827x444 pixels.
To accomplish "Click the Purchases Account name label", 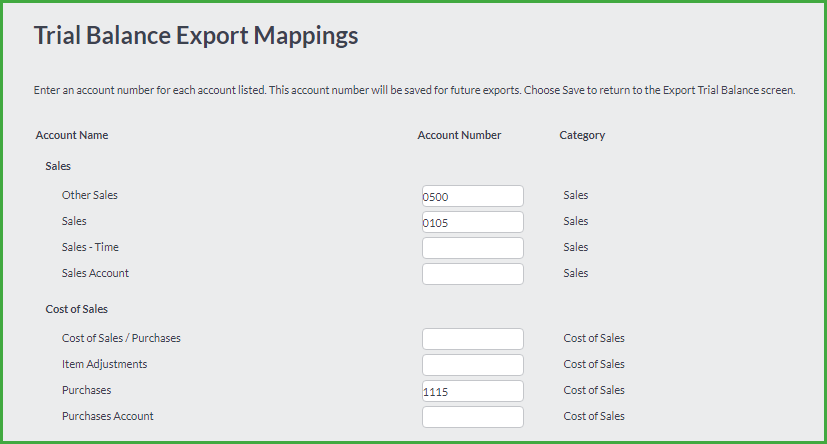I will (108, 416).
